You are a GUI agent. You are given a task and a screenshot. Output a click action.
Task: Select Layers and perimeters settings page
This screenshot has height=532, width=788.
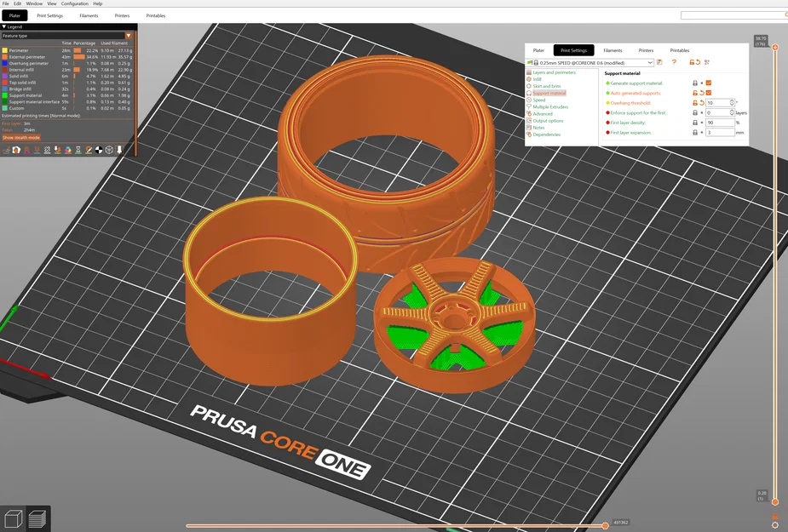tap(554, 72)
